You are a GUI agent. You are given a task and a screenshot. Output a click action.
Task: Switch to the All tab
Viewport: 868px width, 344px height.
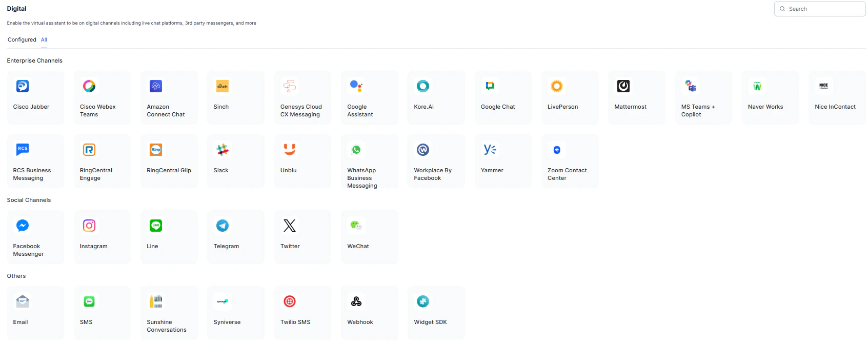[x=44, y=39]
